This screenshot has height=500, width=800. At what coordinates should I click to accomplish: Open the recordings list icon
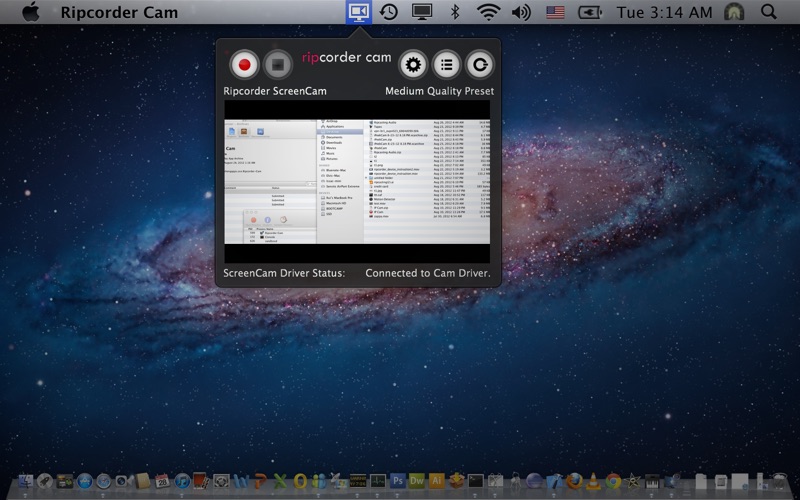coord(447,65)
